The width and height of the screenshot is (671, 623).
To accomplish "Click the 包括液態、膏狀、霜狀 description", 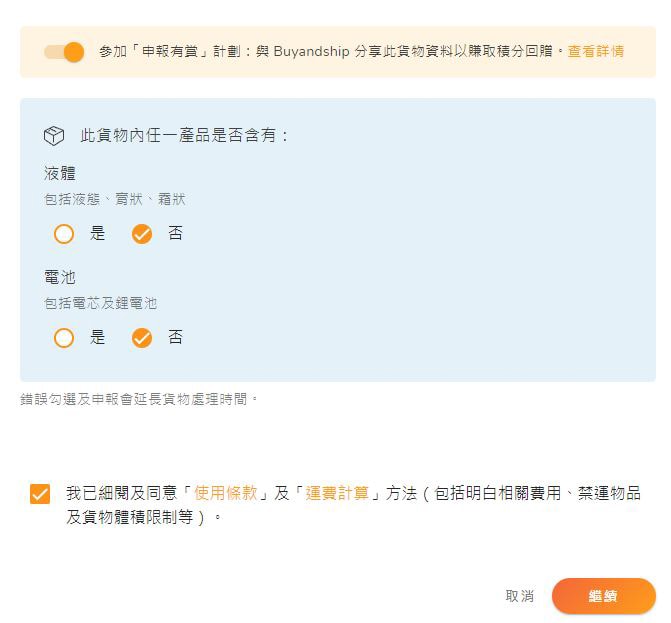I will (x=114, y=199).
